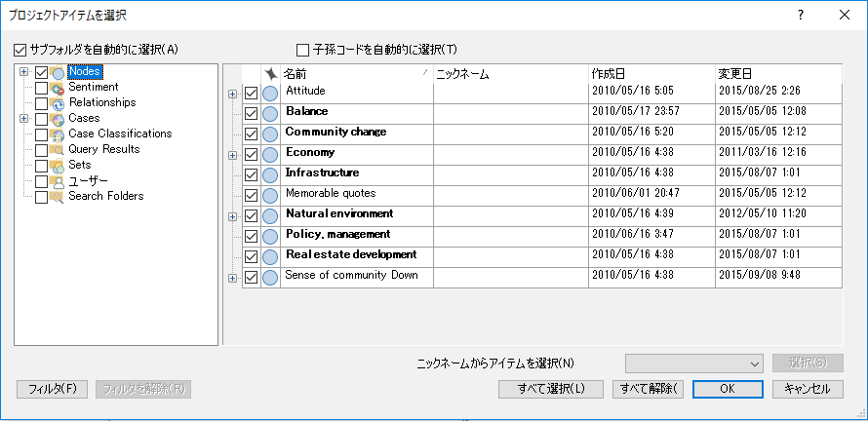Toggle サブフォルダを自動的に選択 checkbox

(20, 49)
